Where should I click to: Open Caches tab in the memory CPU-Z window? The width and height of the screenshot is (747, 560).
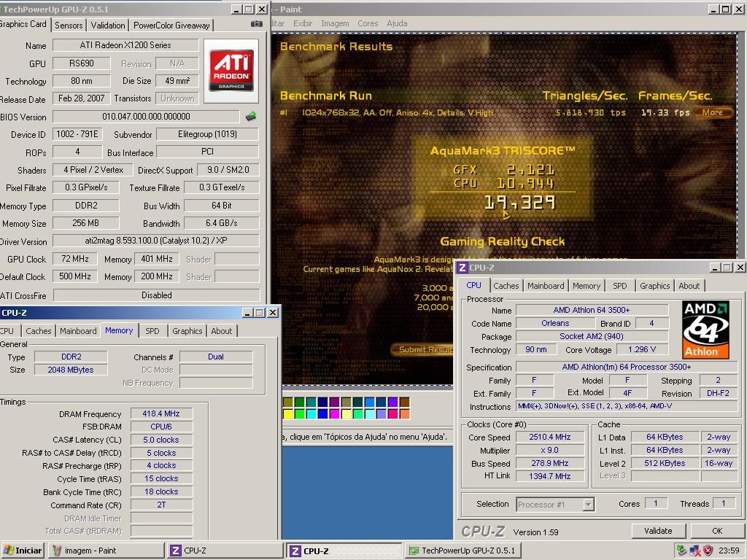point(38,331)
